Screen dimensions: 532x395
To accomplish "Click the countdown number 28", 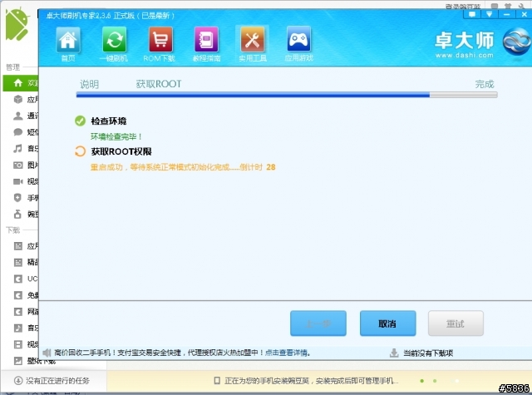I will point(271,167).
